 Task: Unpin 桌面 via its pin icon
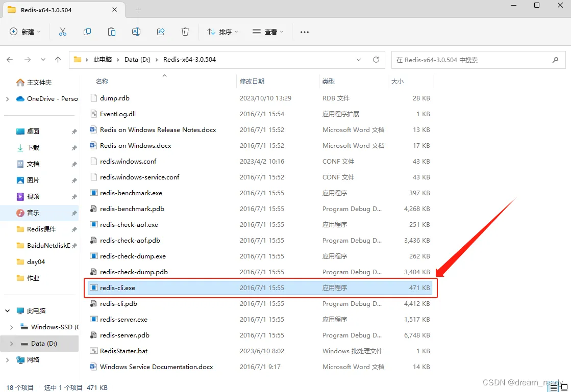click(x=75, y=132)
